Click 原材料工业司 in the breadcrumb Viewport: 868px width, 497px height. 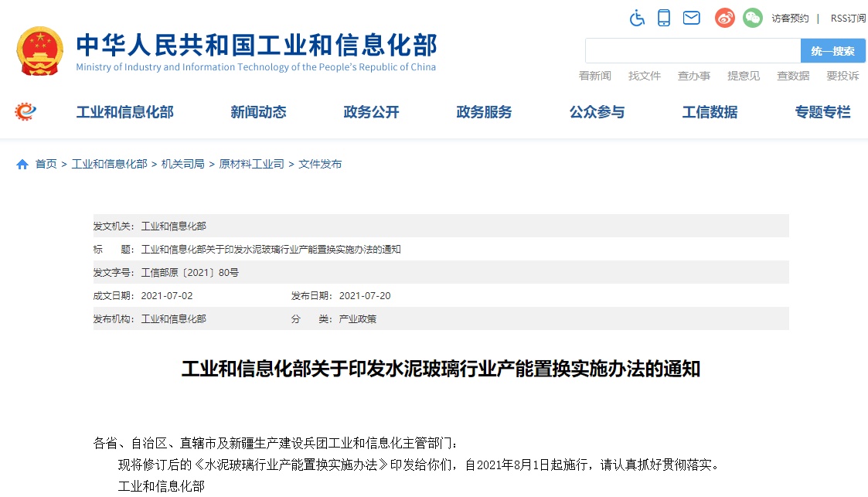coord(252,165)
